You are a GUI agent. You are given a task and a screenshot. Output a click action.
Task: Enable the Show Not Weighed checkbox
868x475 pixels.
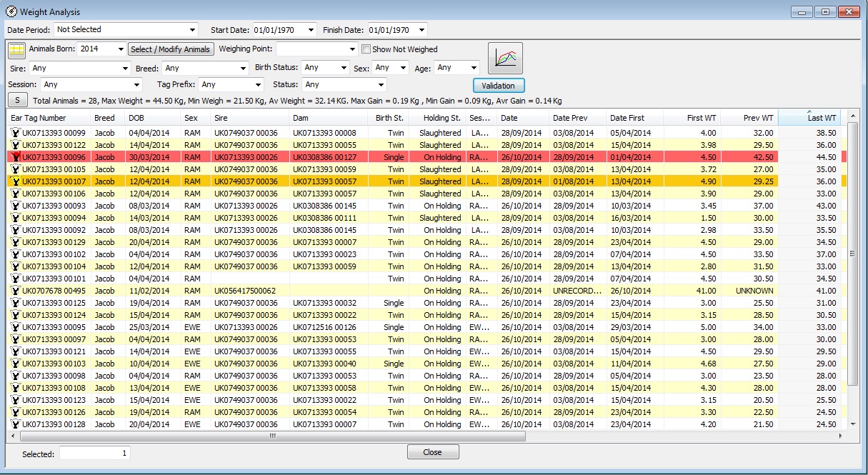[366, 49]
